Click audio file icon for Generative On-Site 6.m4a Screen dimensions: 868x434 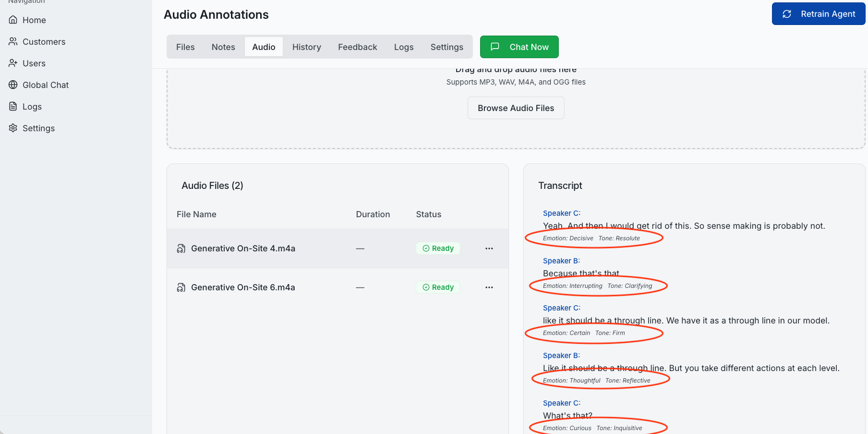point(181,287)
